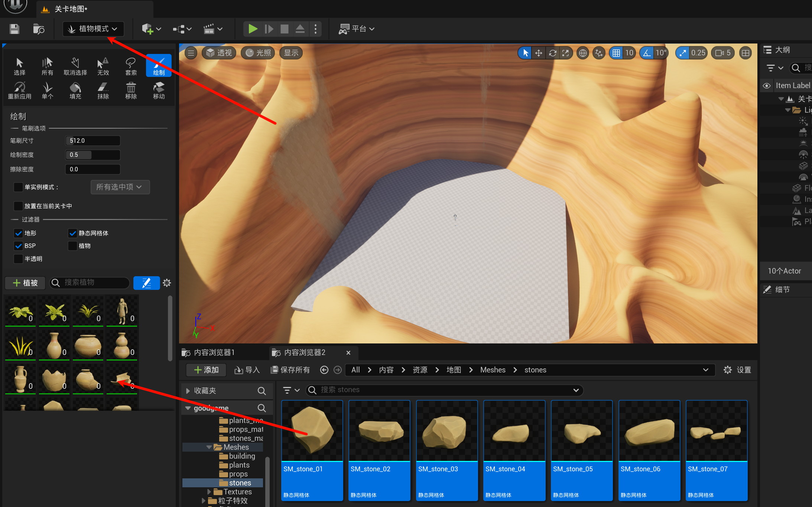
Task: Switch to Content Browser 1 tab
Action: click(214, 352)
